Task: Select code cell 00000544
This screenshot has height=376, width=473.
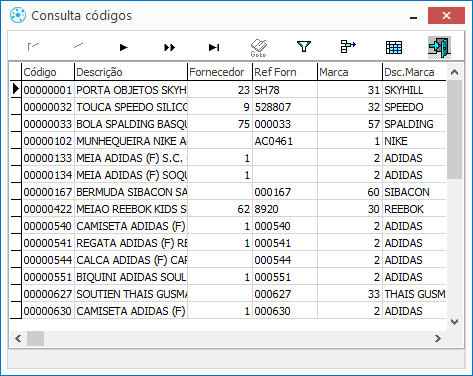Action: point(48,260)
